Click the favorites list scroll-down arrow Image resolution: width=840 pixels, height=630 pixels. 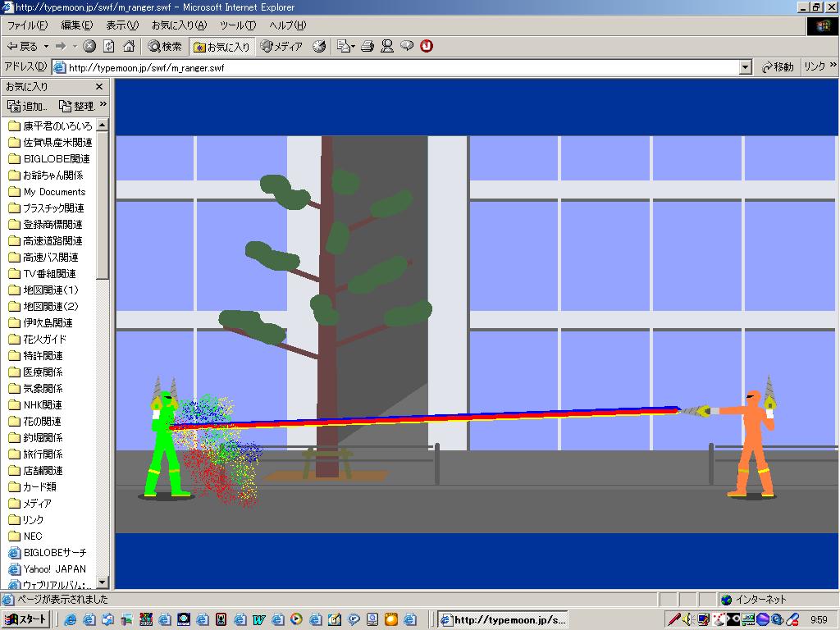[103, 582]
